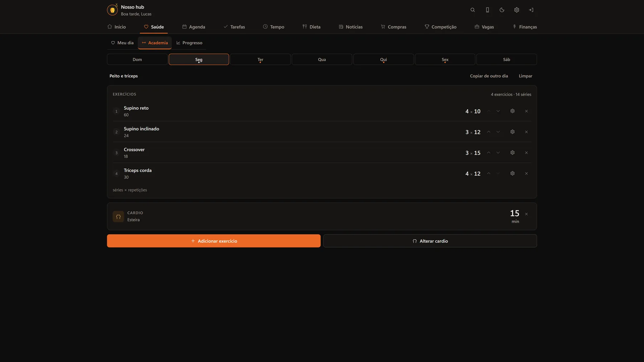
Task: Open the search icon in header
Action: click(473, 10)
